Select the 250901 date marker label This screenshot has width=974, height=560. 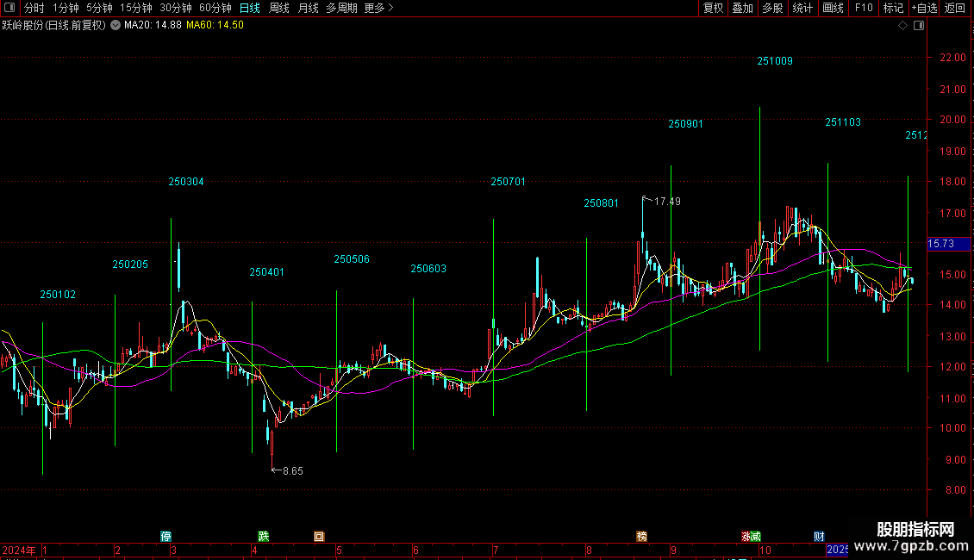[685, 124]
